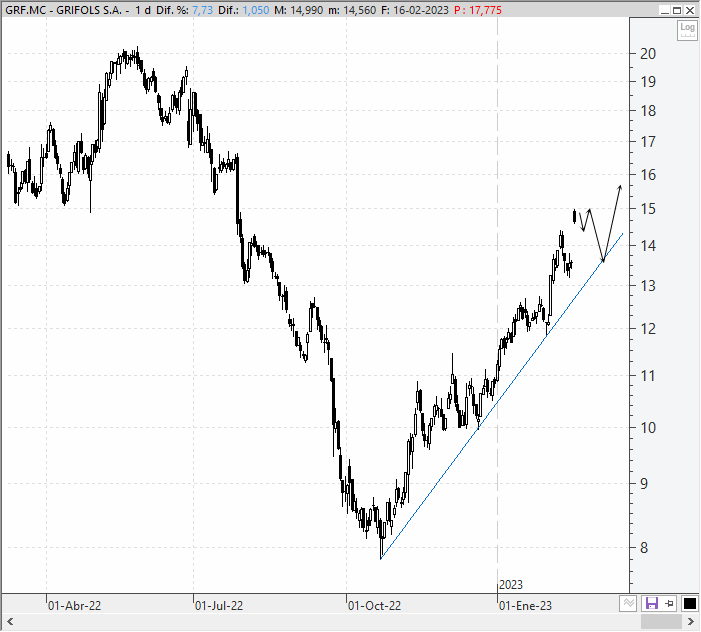The image size is (701, 632).
Task: Click the 01-Ene-23 date label
Action: 525,606
